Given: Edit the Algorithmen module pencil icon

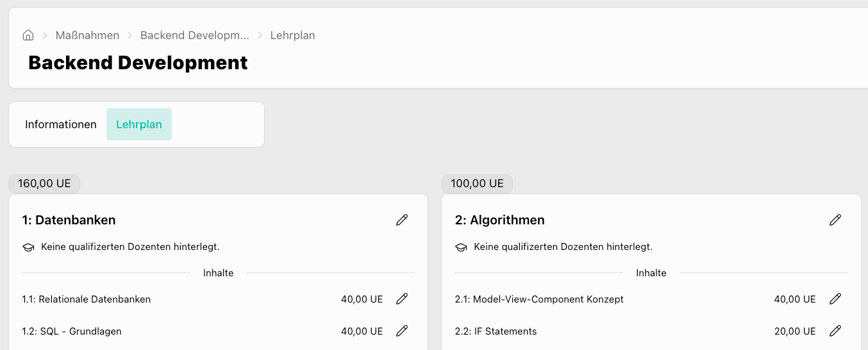Looking at the screenshot, I should click(x=835, y=220).
